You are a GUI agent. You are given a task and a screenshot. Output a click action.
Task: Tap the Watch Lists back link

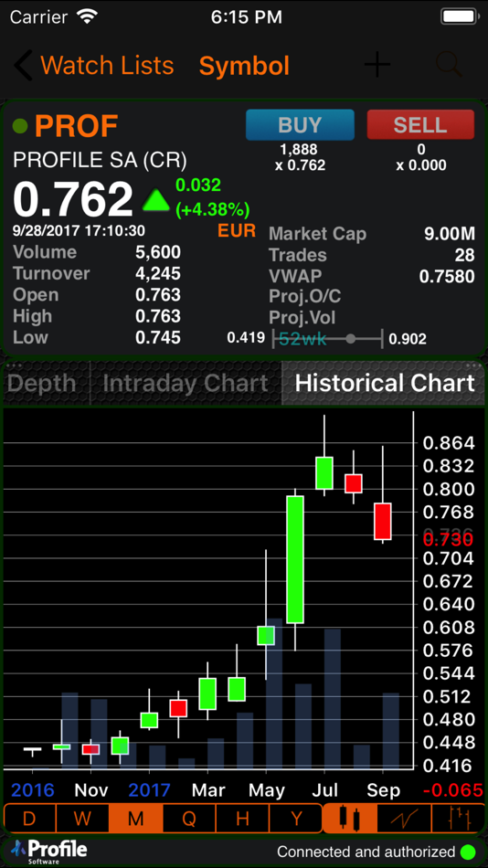coord(107,65)
